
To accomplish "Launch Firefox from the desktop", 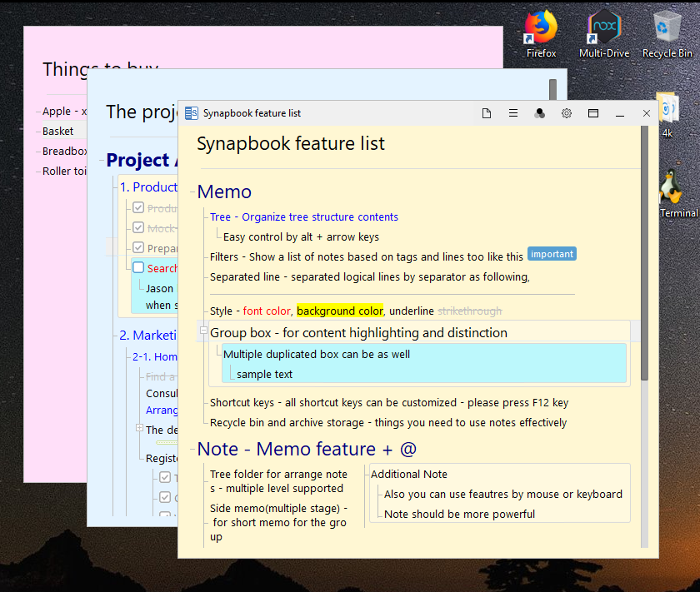I will [540, 29].
